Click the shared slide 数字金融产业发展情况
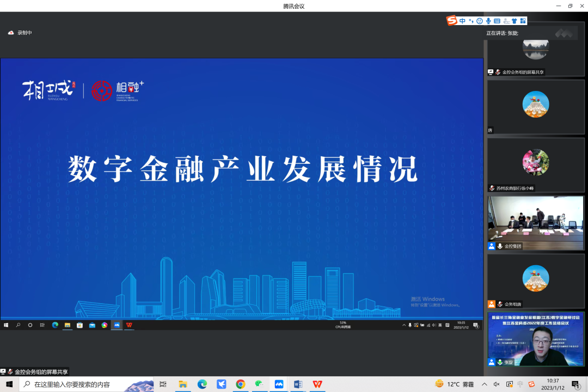Screen dimensions: 588x392 pos(242,189)
